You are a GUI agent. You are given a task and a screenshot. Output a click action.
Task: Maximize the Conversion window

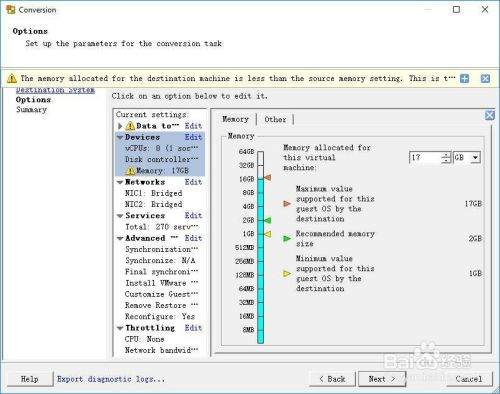tap(456, 10)
